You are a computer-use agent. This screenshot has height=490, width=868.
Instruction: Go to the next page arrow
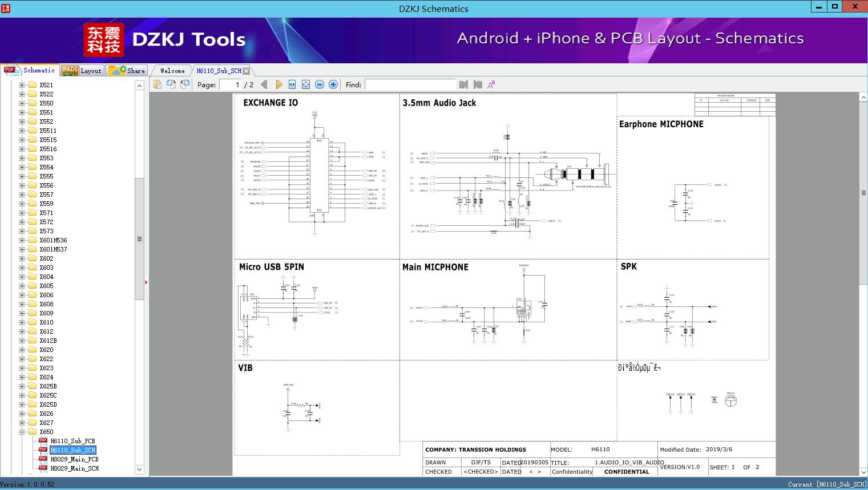click(x=278, y=84)
